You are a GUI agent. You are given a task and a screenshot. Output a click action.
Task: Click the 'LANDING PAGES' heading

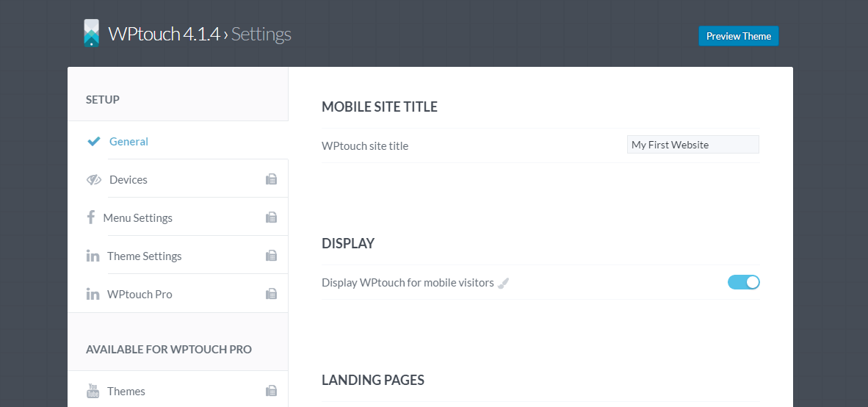373,380
